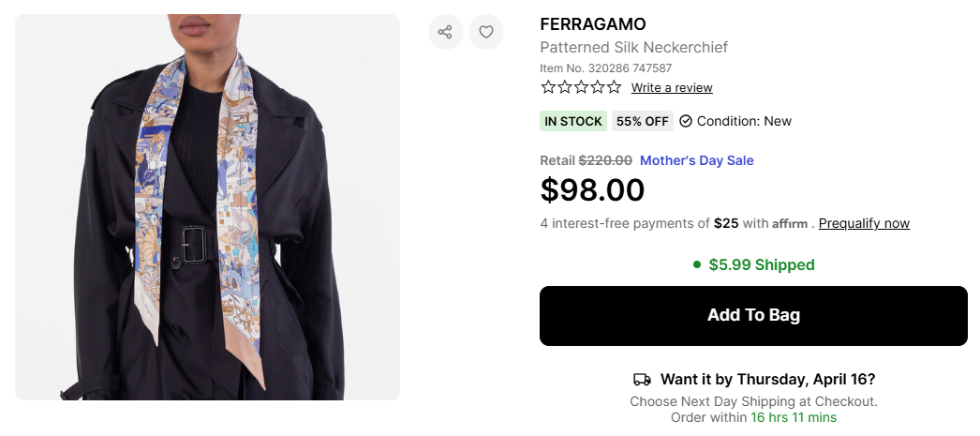980x436 pixels.
Task: Click the neckerchief product image
Action: [x=207, y=207]
